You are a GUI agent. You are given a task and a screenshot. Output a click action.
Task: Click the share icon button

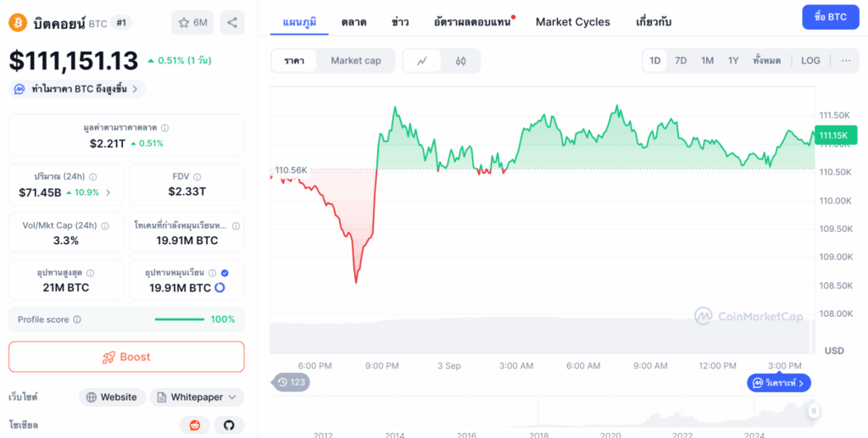pyautogui.click(x=231, y=22)
